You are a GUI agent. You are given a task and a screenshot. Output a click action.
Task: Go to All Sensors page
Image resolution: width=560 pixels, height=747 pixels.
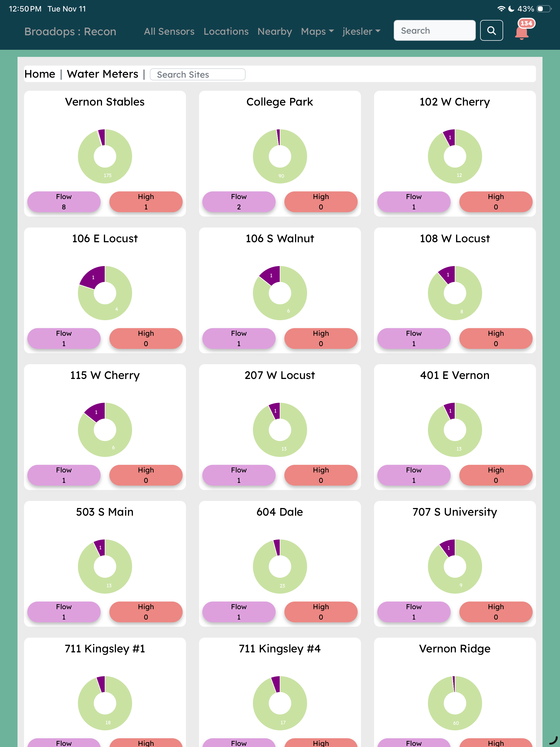click(x=169, y=31)
